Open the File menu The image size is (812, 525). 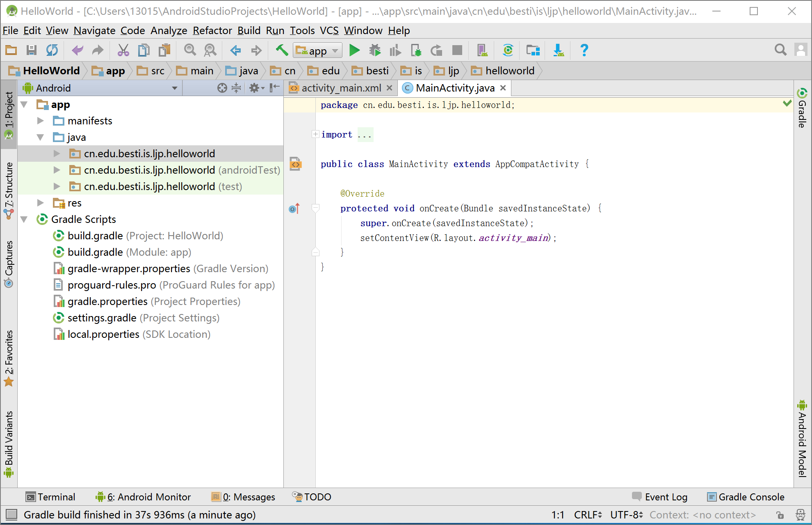coord(11,30)
